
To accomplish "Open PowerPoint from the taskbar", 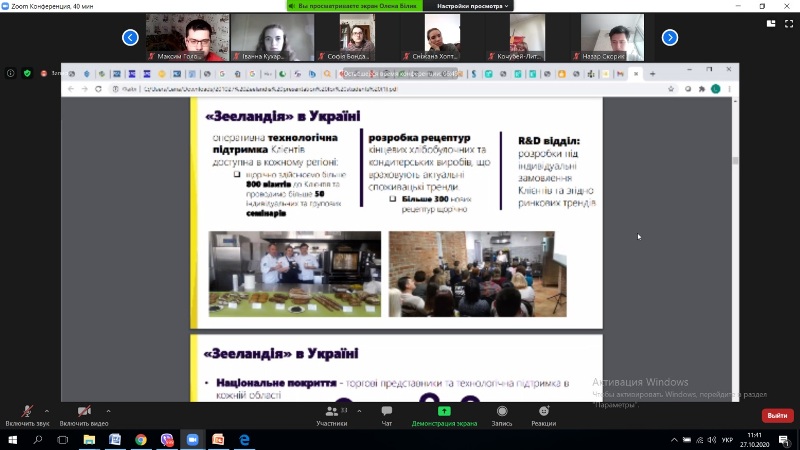I will pos(218,440).
